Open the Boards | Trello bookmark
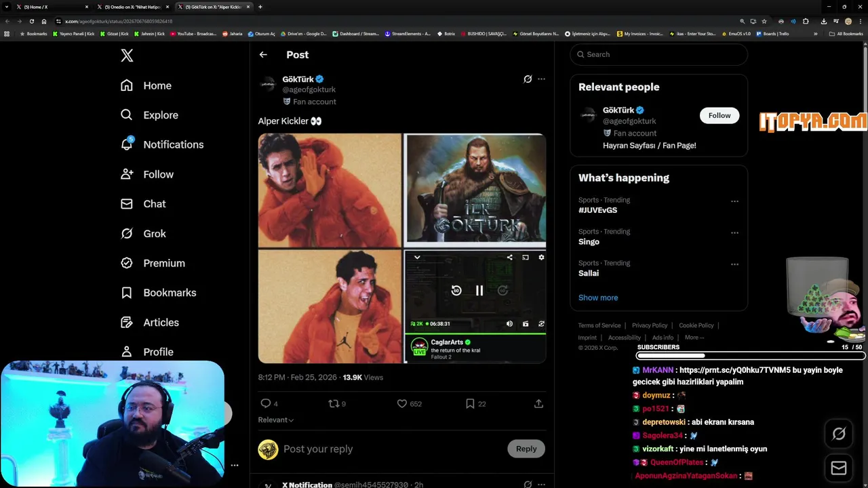This screenshot has height=488, width=868. point(773,33)
